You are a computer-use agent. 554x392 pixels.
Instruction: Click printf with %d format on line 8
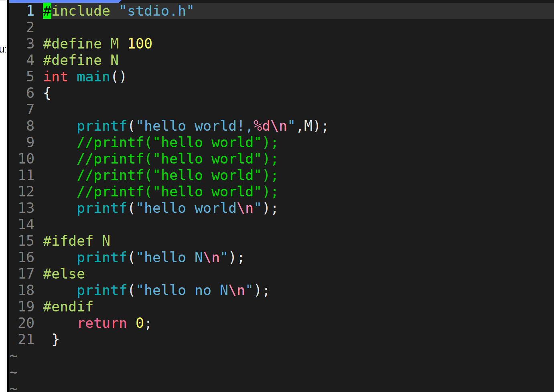(203, 126)
